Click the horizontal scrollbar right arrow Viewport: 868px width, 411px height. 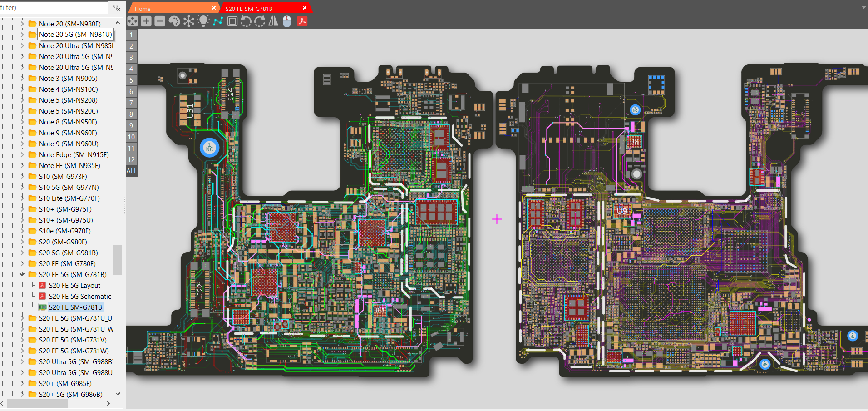click(108, 403)
